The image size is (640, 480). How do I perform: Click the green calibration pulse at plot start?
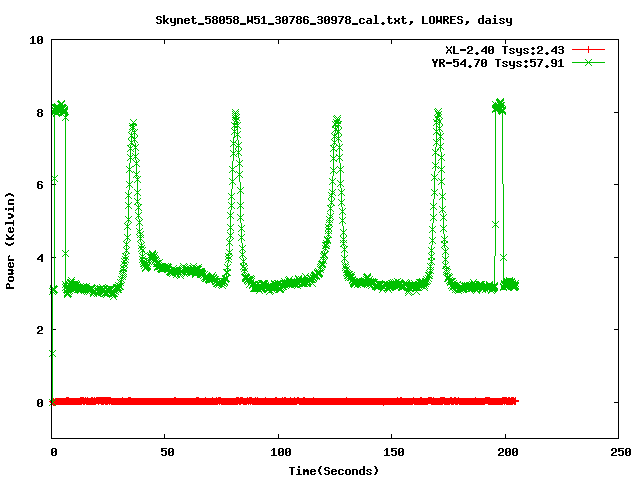coord(60,109)
